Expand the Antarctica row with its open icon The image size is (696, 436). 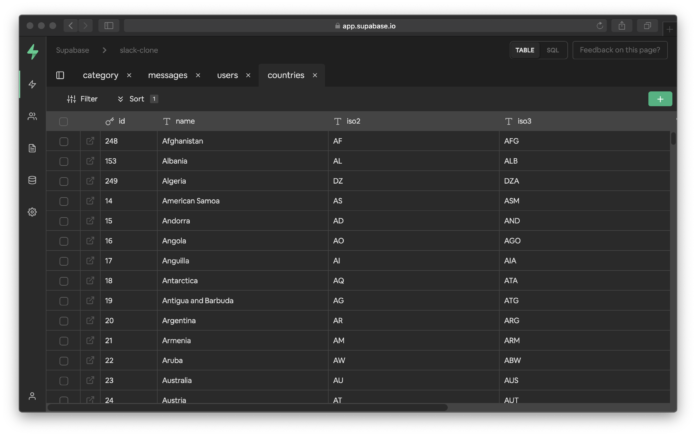pyautogui.click(x=90, y=281)
